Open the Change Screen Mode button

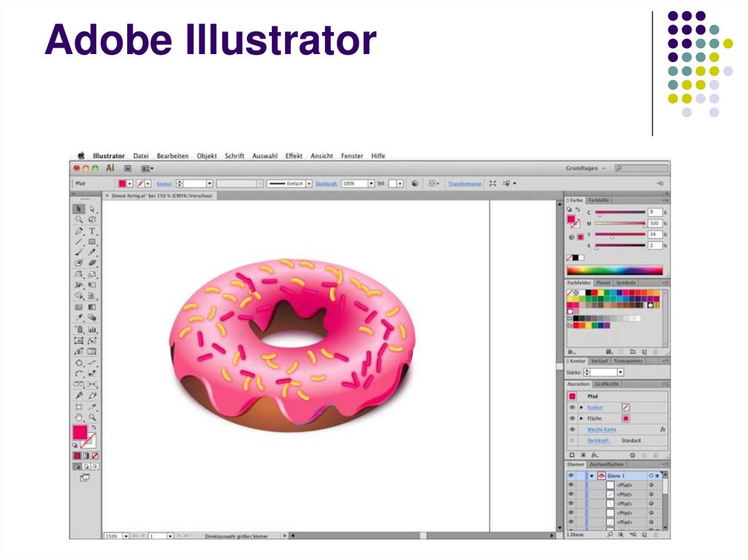point(85,477)
